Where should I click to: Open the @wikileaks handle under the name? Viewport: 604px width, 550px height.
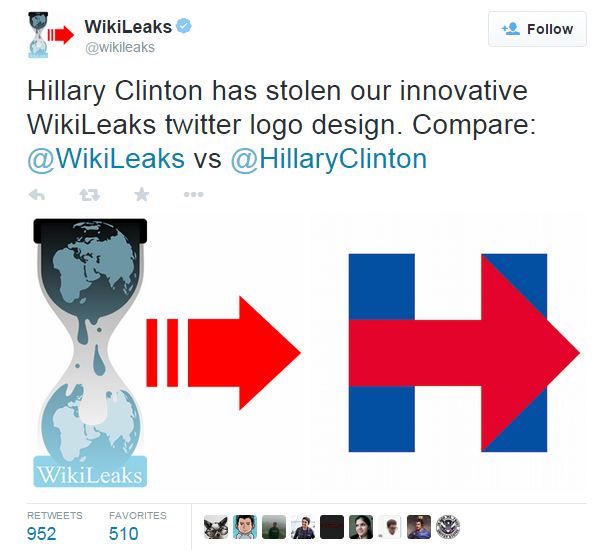coord(120,47)
